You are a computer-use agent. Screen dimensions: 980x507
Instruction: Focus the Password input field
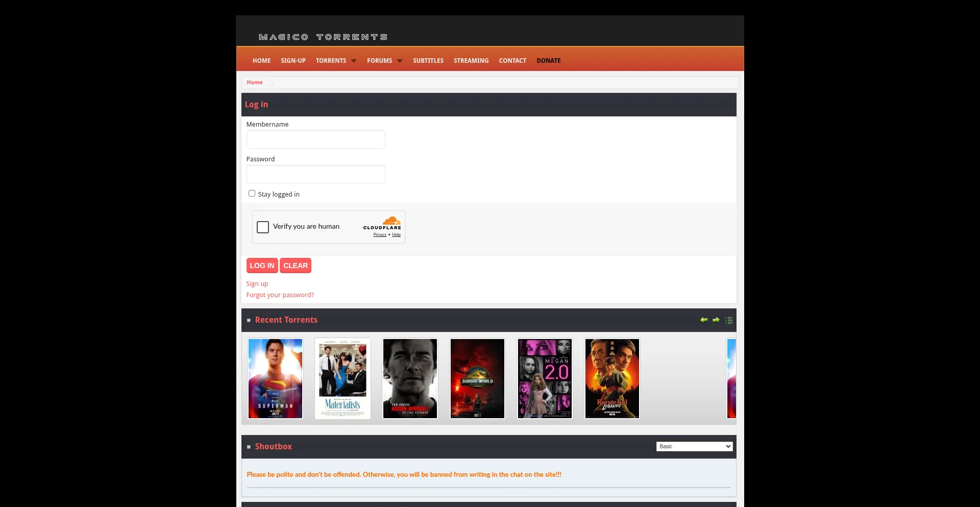316,174
